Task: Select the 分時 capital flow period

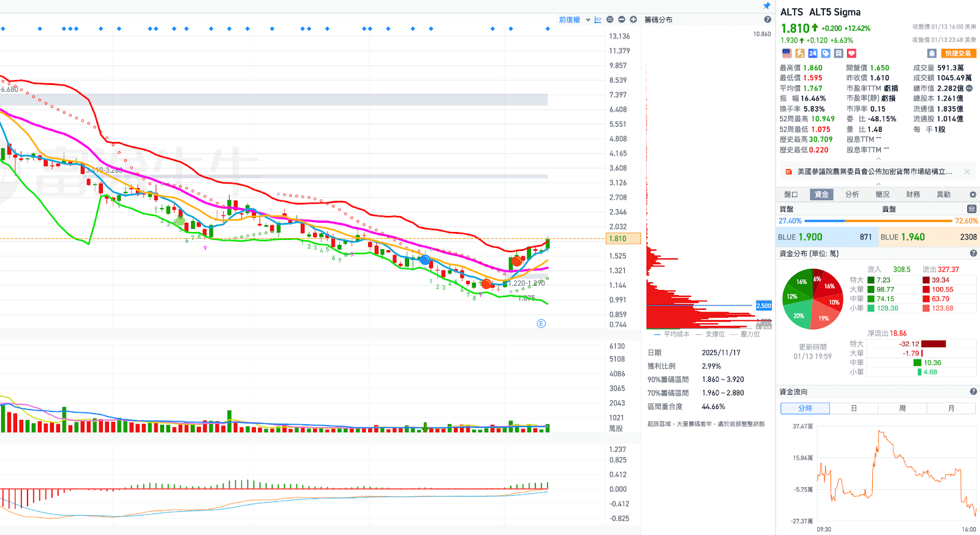Action: click(x=805, y=408)
